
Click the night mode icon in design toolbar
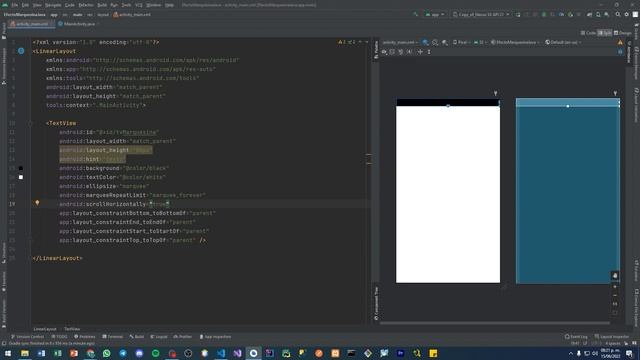444,42
